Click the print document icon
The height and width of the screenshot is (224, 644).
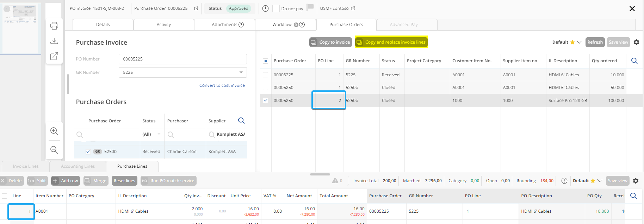point(54,26)
